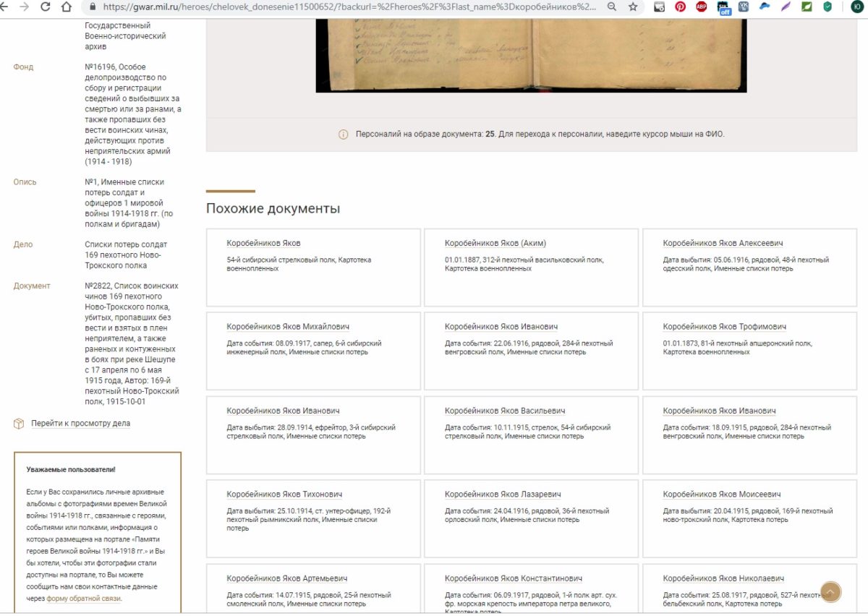
Task: Open the Pinterest extension icon
Action: (681, 7)
